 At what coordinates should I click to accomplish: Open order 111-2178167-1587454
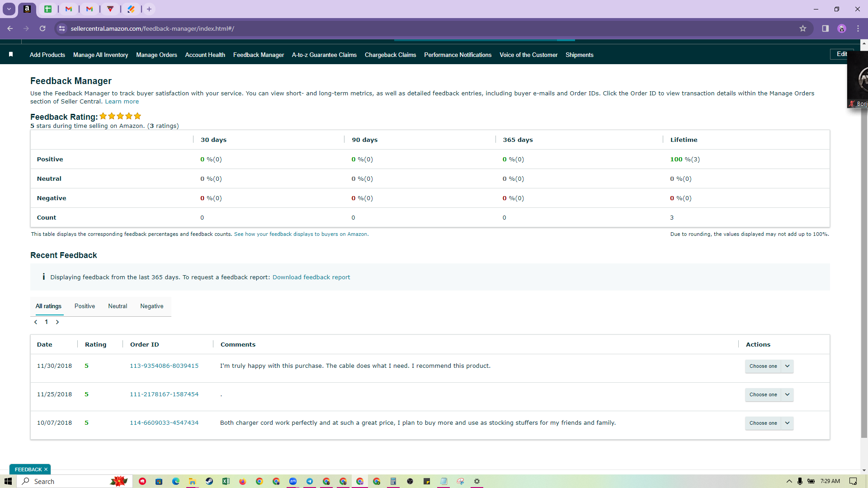pyautogui.click(x=164, y=394)
